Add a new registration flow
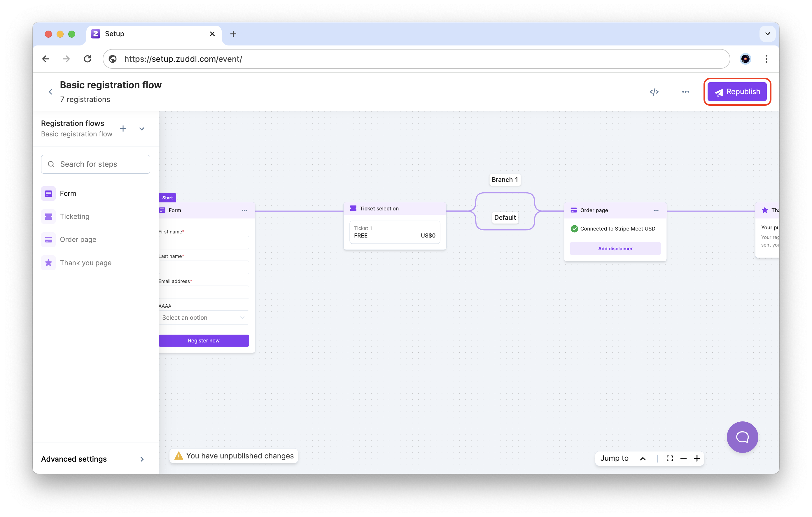This screenshot has width=812, height=517. click(123, 129)
